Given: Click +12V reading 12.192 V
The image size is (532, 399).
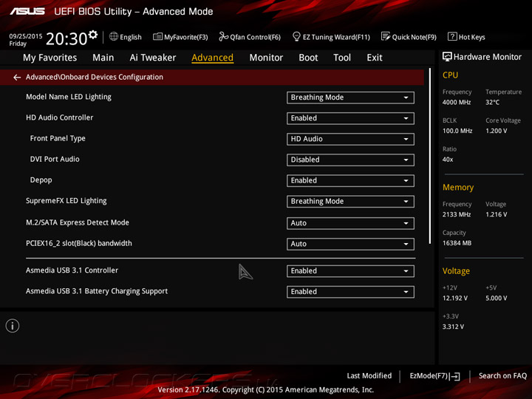Looking at the screenshot, I should (x=455, y=298).
